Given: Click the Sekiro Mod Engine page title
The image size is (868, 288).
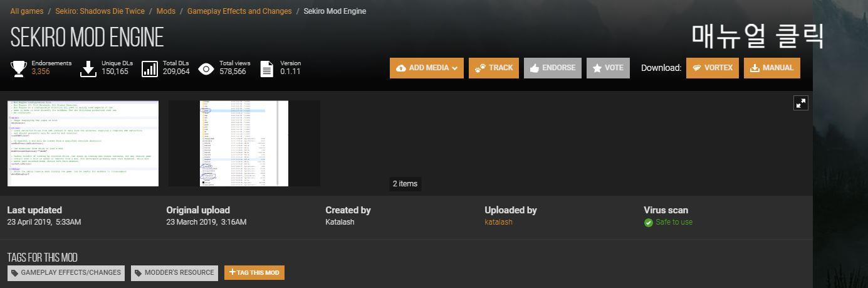Looking at the screenshot, I should (87, 38).
